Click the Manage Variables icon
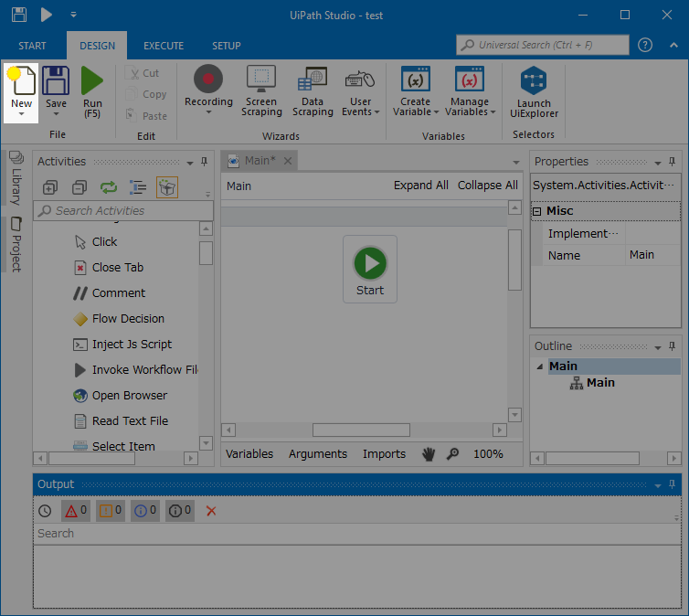Image resolution: width=689 pixels, height=616 pixels. pos(470,80)
